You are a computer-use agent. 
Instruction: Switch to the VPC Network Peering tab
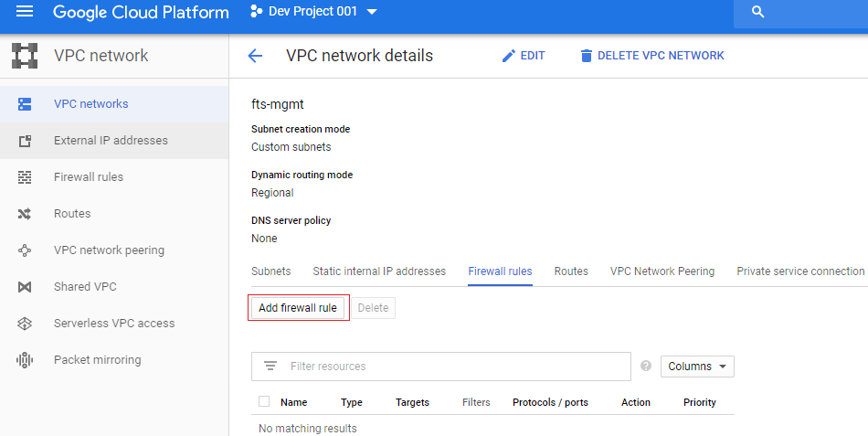662,271
